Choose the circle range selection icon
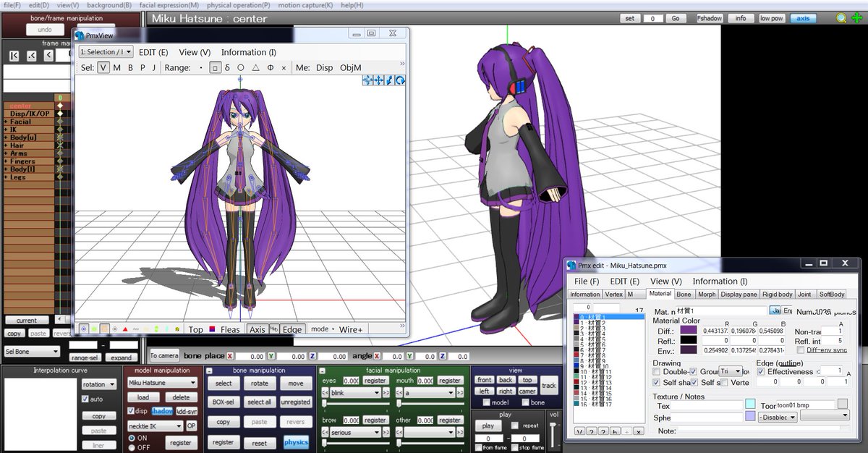868x453 pixels. pos(241,67)
